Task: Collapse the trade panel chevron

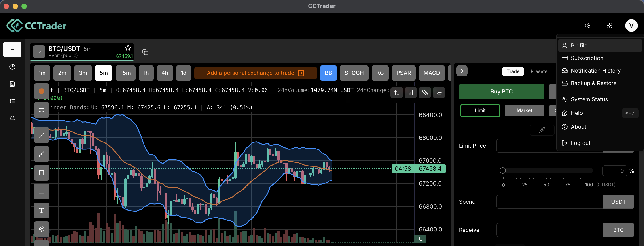Action: coord(462,71)
